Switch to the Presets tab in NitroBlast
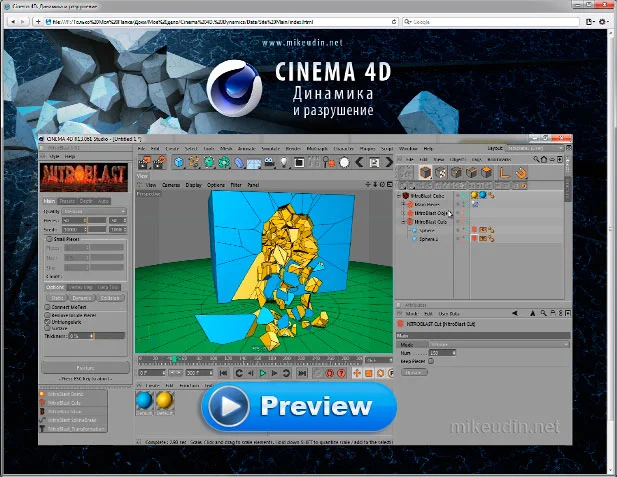The width and height of the screenshot is (617, 477). coord(67,201)
